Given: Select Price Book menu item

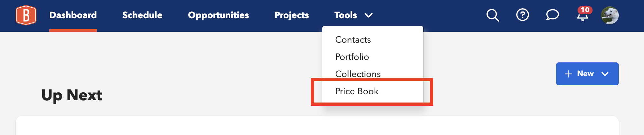Looking at the screenshot, I should coord(356,91).
